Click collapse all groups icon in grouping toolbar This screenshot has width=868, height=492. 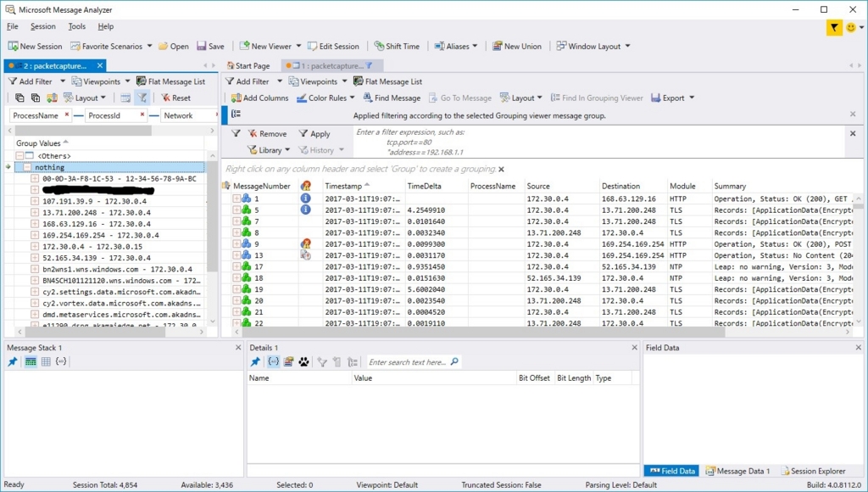click(x=19, y=98)
